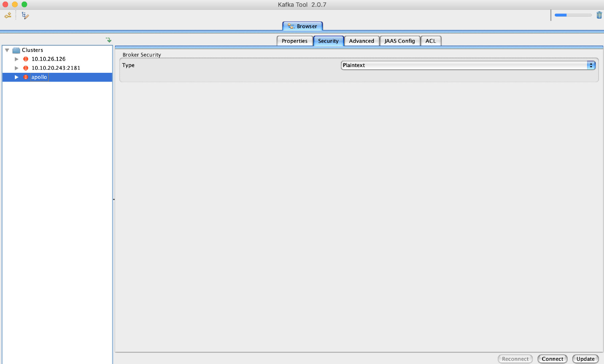
Task: Open the Advanced tab
Action: click(x=362, y=41)
